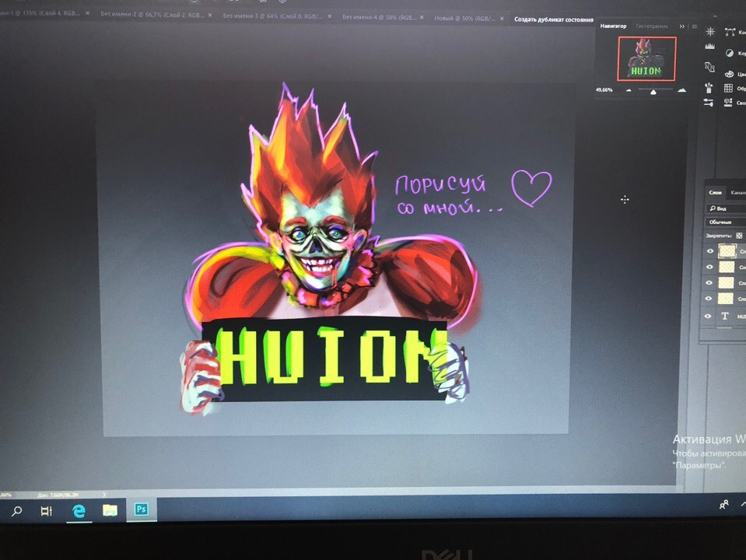
Task: Click the Navigator zoom slider handle
Action: 653,91
